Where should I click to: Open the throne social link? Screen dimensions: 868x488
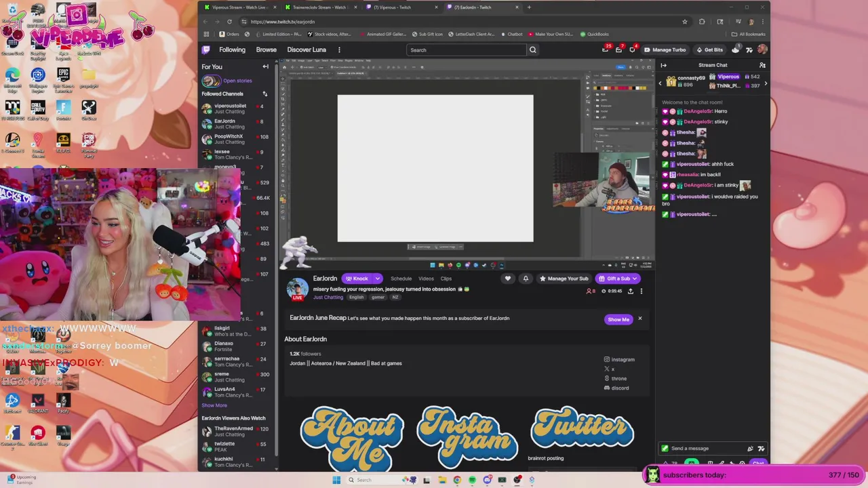(615, 378)
